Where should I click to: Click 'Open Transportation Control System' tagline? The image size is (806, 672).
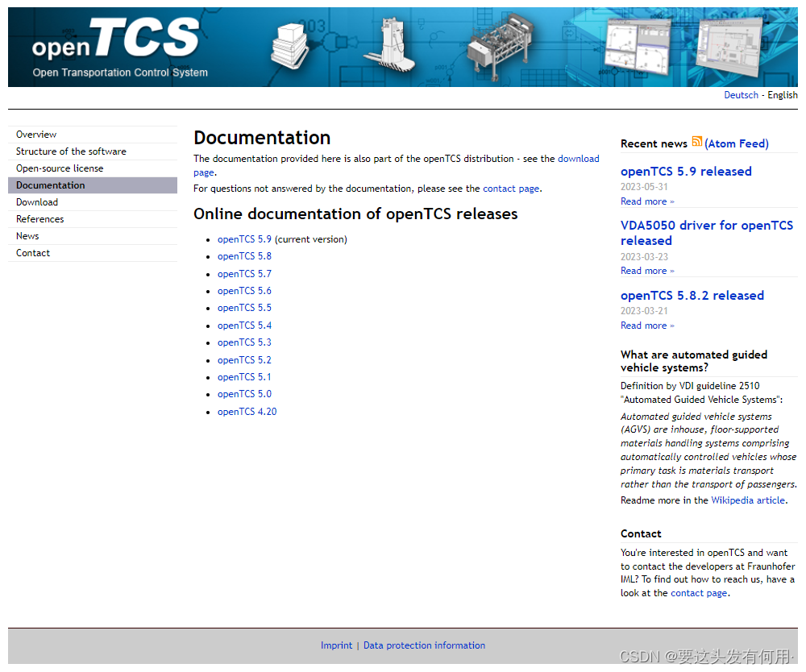point(120,73)
